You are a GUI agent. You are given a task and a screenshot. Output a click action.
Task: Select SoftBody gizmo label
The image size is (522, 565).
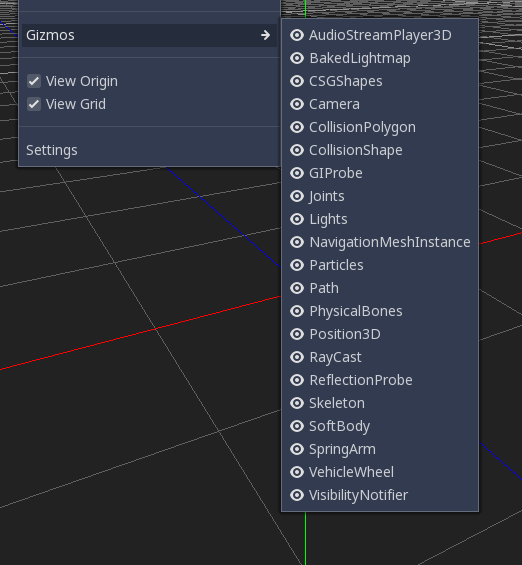pos(339,427)
